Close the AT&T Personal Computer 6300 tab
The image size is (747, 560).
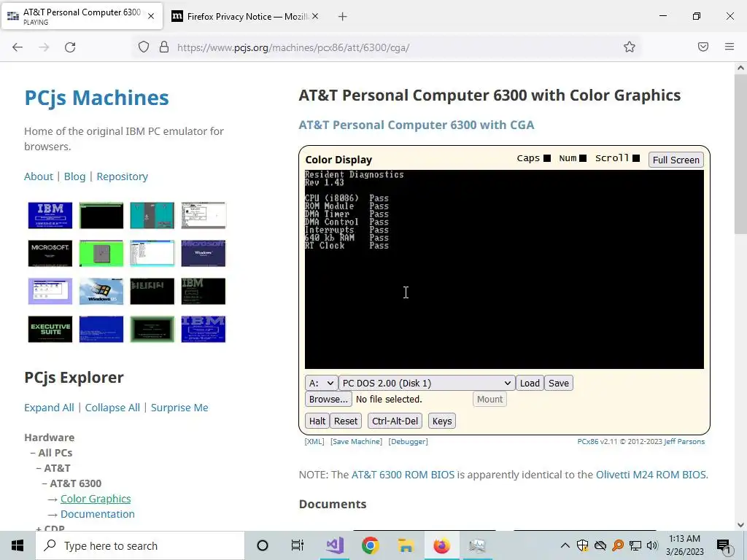click(151, 16)
